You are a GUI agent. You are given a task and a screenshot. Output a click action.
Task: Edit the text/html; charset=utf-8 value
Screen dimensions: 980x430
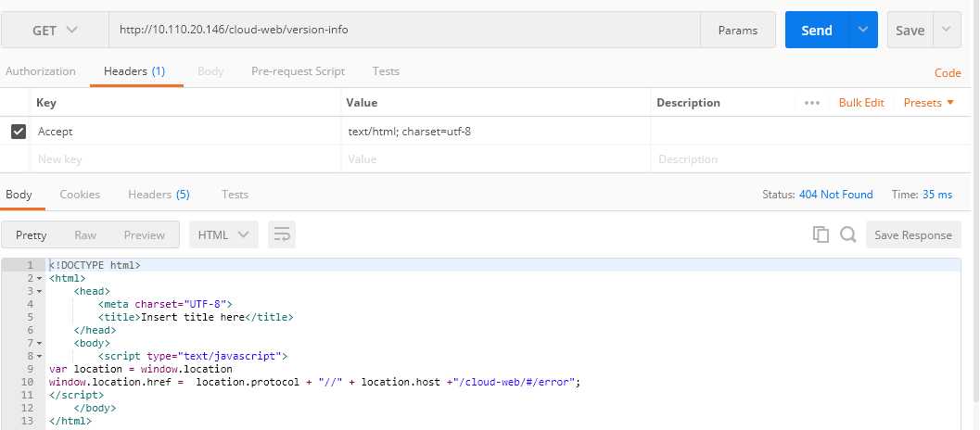point(496,132)
